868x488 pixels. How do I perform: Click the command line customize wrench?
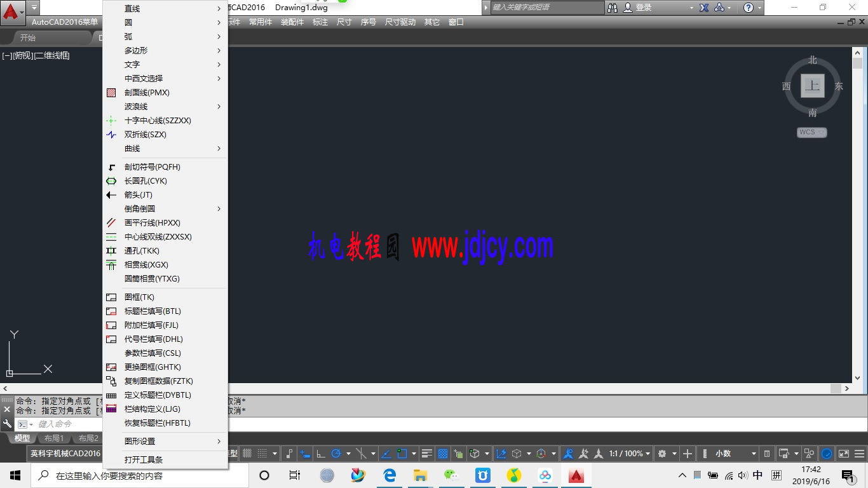[x=7, y=423]
